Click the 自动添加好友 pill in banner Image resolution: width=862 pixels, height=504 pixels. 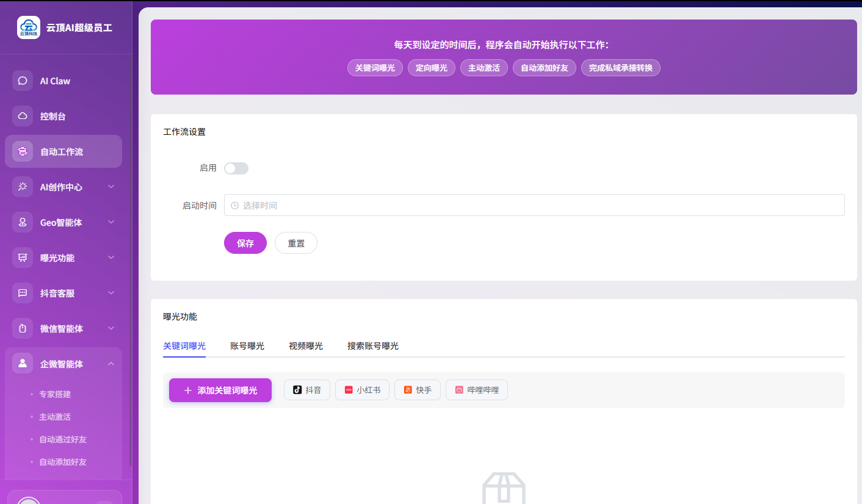coord(545,68)
